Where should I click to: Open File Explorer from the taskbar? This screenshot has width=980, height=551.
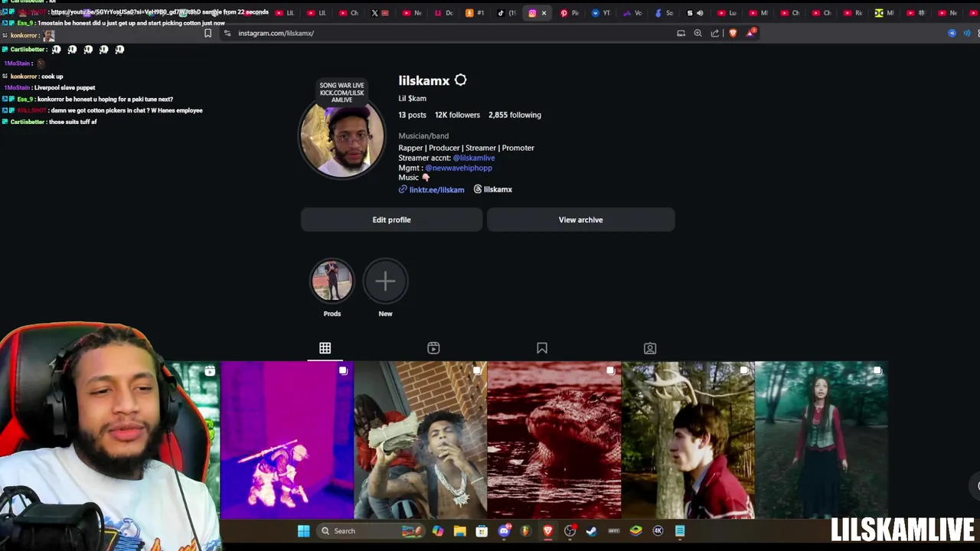[x=459, y=531]
